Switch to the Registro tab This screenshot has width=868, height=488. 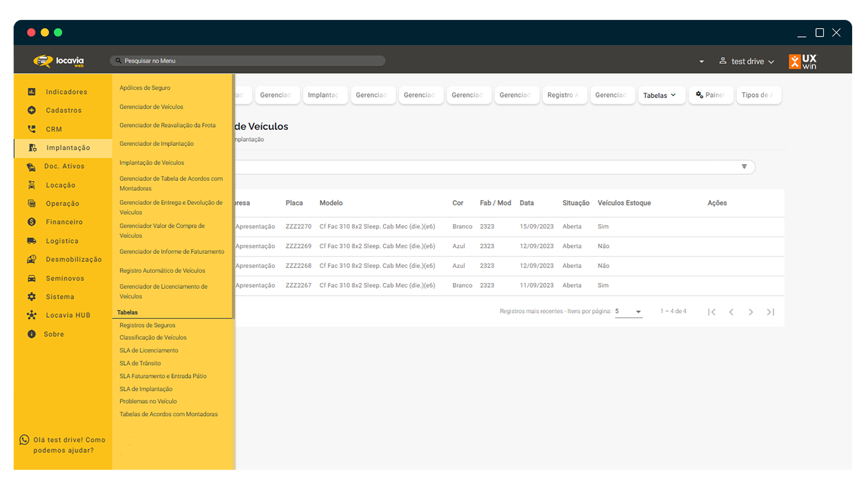pyautogui.click(x=565, y=95)
